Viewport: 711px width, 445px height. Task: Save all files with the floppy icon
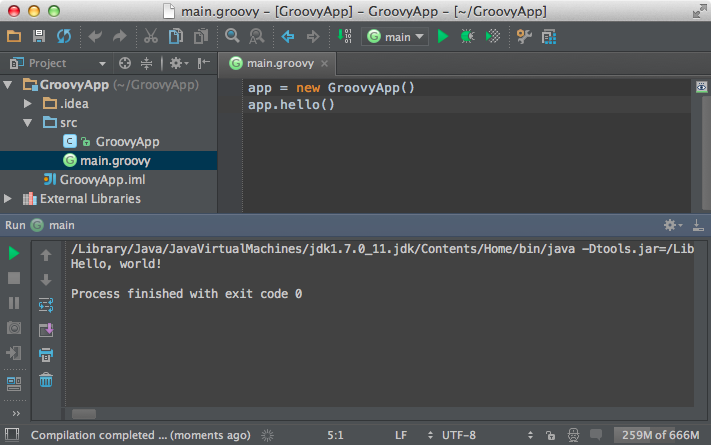tap(39, 36)
